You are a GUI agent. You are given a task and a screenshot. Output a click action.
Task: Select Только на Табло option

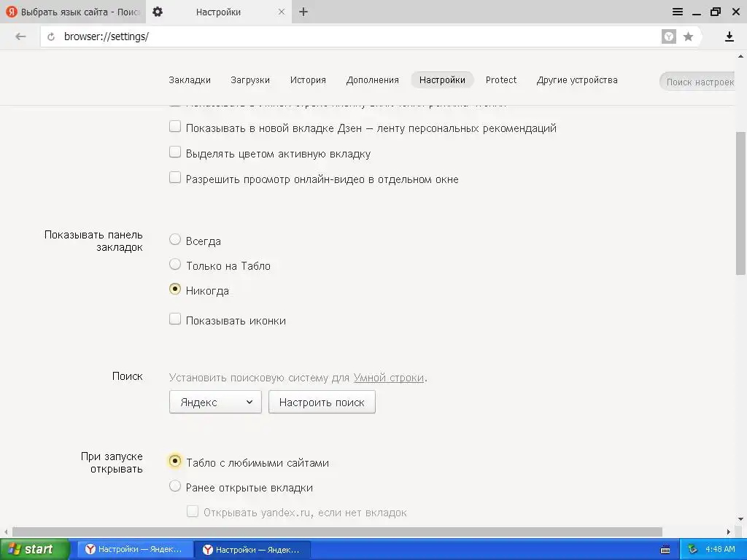coord(175,264)
